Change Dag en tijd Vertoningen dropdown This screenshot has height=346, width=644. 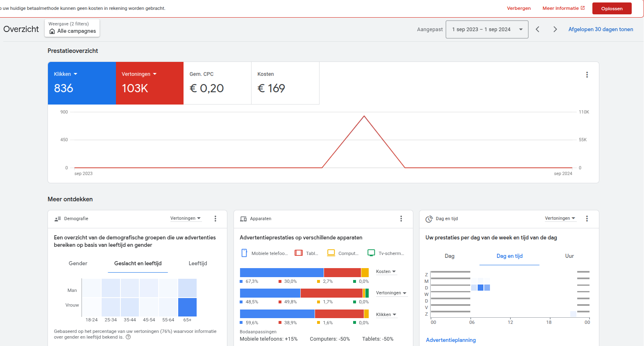(x=560, y=219)
